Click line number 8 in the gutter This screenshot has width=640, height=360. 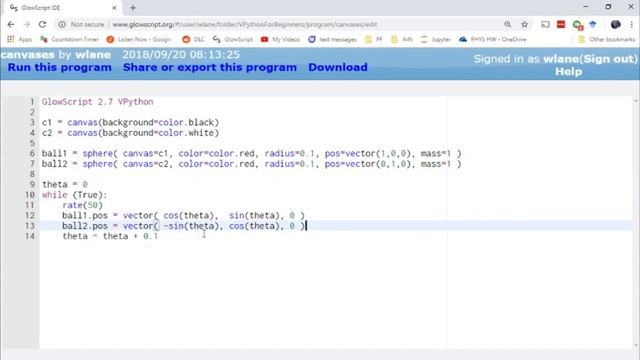(x=32, y=174)
